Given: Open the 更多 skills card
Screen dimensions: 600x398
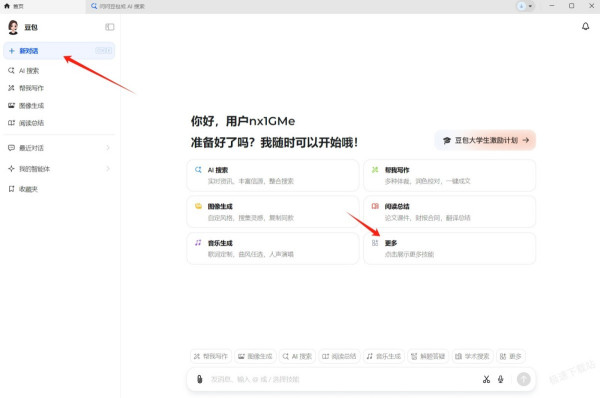Looking at the screenshot, I should tap(450, 248).
